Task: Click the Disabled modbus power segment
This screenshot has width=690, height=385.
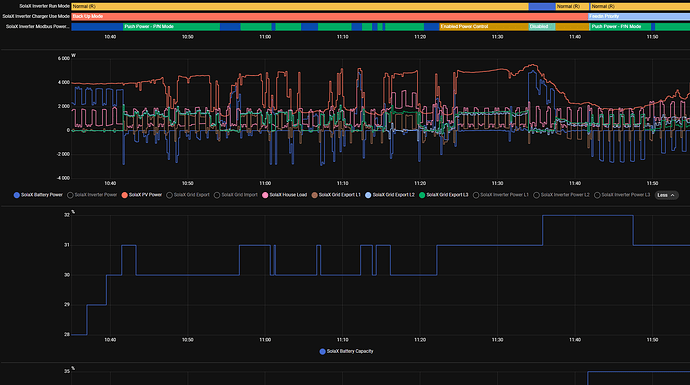Action: 542,26
